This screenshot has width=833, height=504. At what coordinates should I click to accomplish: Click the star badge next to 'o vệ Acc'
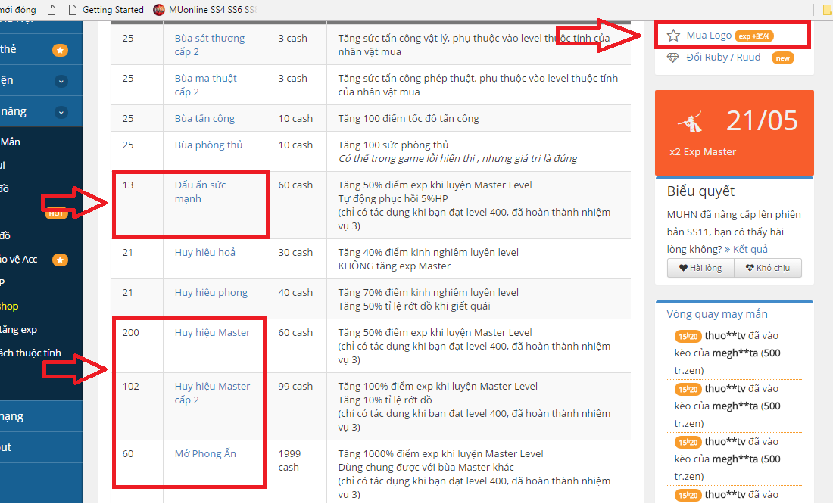tap(60, 260)
